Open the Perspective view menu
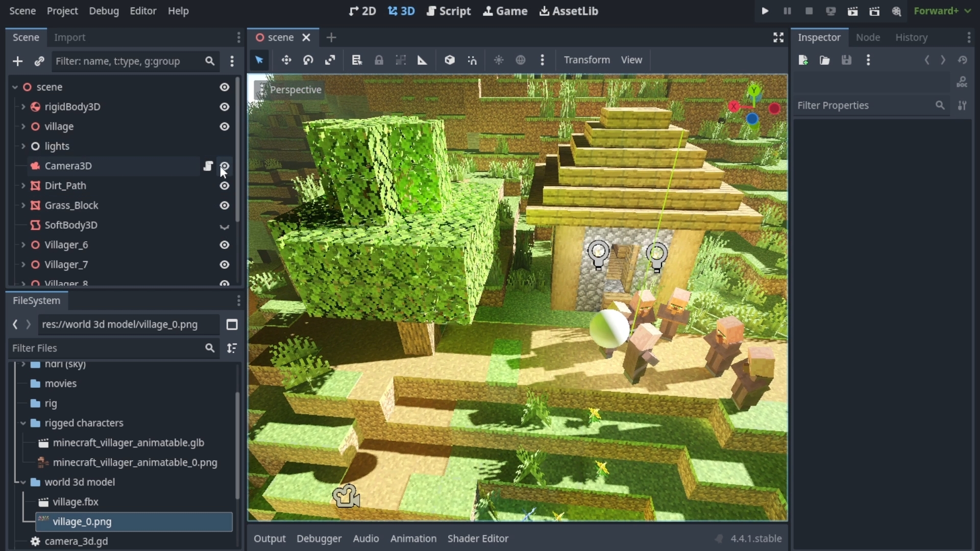Screen dimensions: 980x551 tap(289, 90)
